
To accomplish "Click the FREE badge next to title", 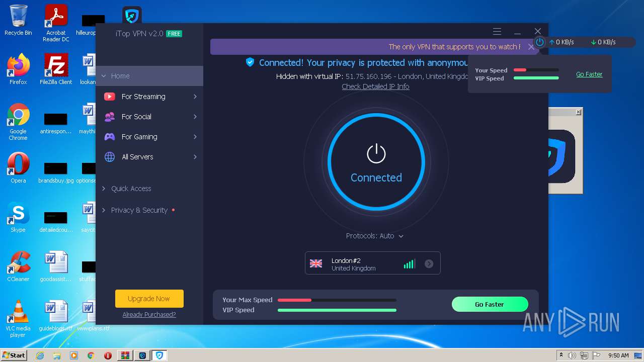I will pyautogui.click(x=174, y=34).
